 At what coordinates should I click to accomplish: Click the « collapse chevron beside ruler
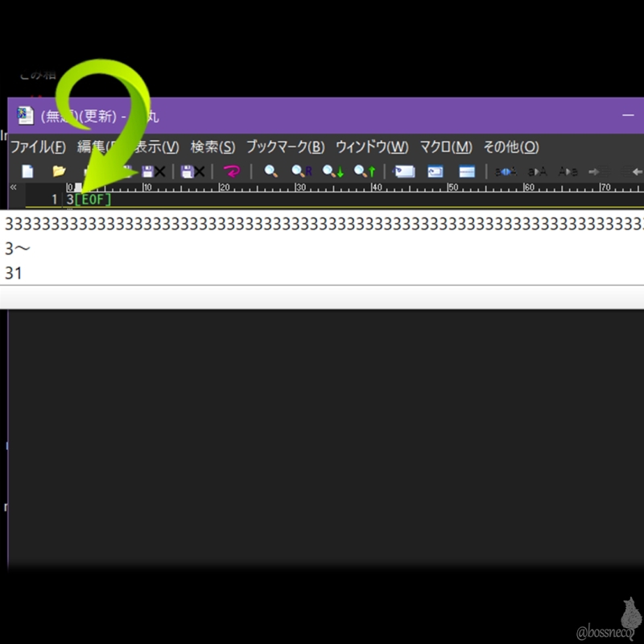click(13, 188)
